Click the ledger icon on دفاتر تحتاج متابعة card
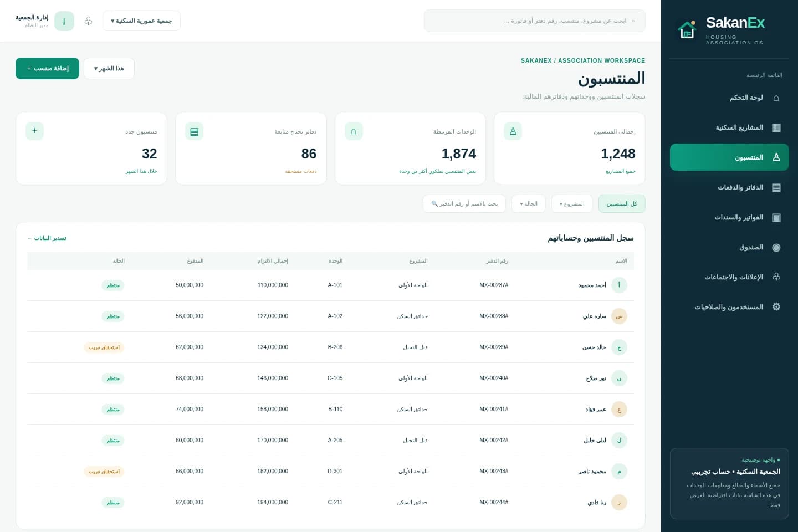798x532 pixels. (194, 131)
